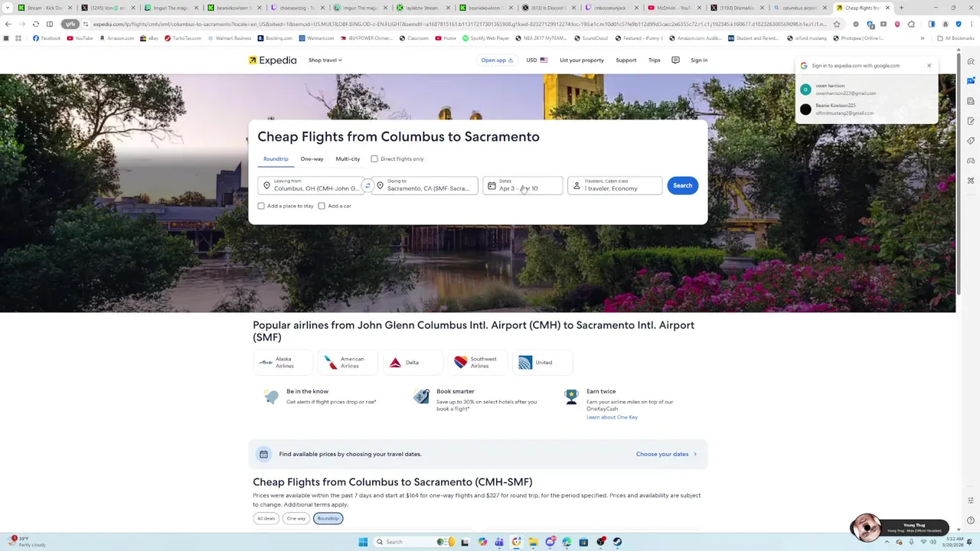Check Direct flights only box

tap(374, 159)
